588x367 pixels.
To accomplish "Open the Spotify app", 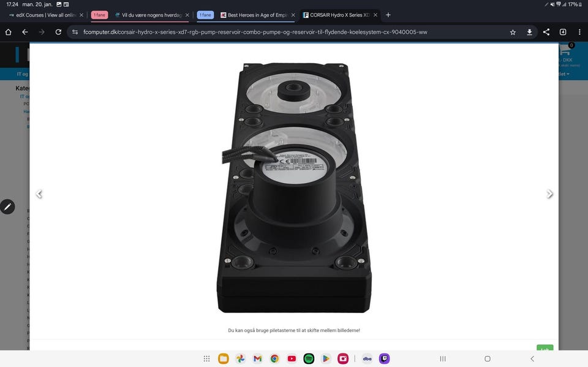I will tap(309, 359).
